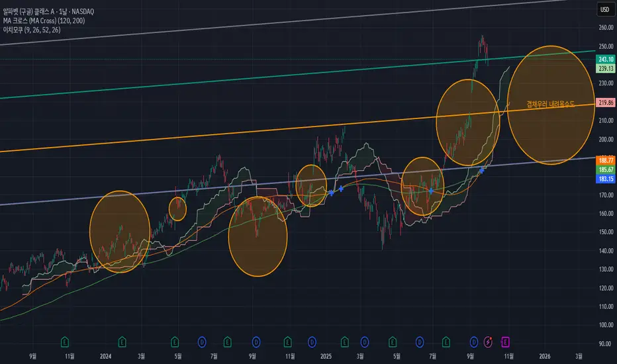Click the blue MA cross marker near 7월 2025
Image resolution: width=617 pixels, height=364 pixels.
(x=431, y=191)
